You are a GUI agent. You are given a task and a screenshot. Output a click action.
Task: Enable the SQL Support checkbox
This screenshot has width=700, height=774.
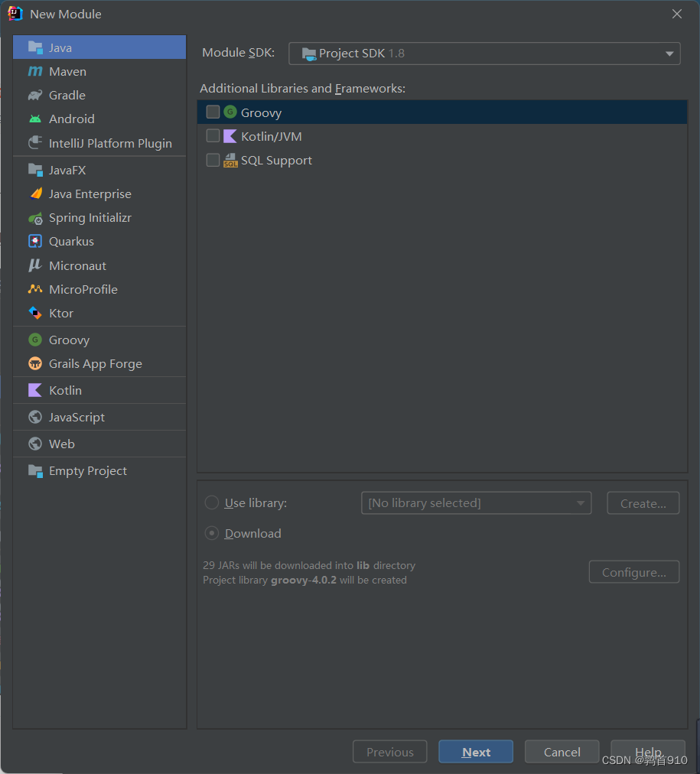(213, 160)
